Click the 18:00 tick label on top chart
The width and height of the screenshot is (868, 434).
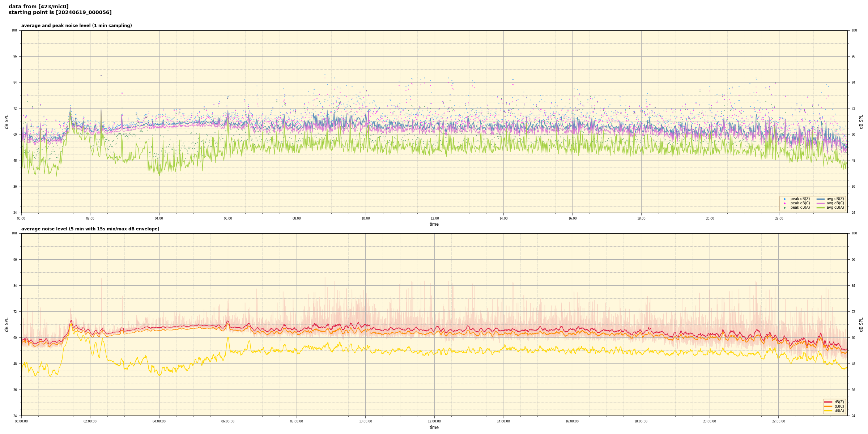(x=641, y=218)
